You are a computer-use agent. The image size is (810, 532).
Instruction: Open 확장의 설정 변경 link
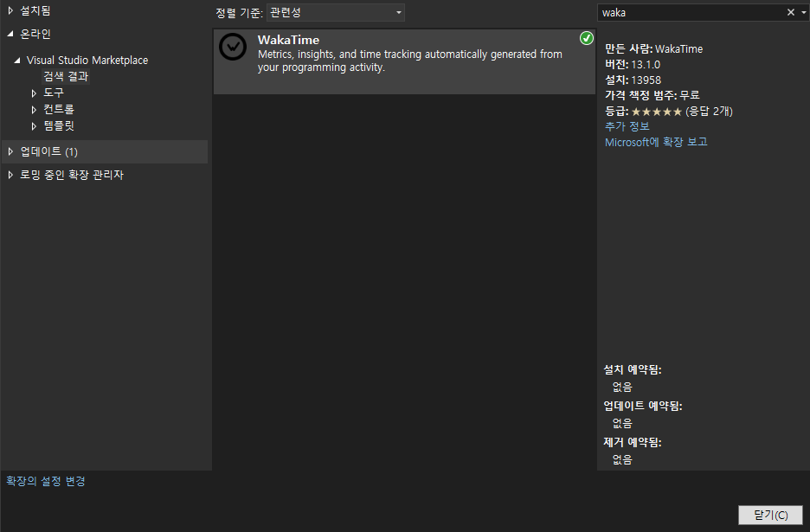(46, 481)
